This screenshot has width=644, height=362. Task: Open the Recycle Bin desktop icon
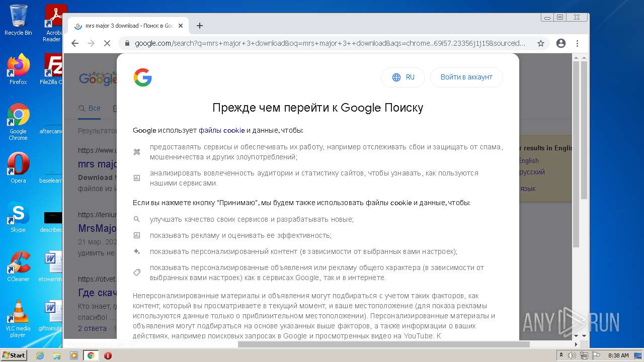coord(18,20)
